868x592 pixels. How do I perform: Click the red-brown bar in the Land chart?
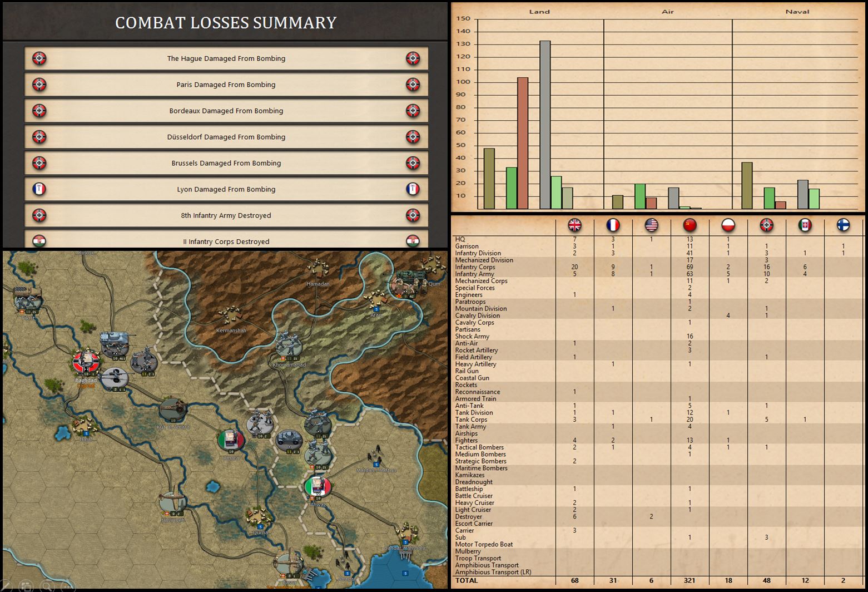(523, 144)
